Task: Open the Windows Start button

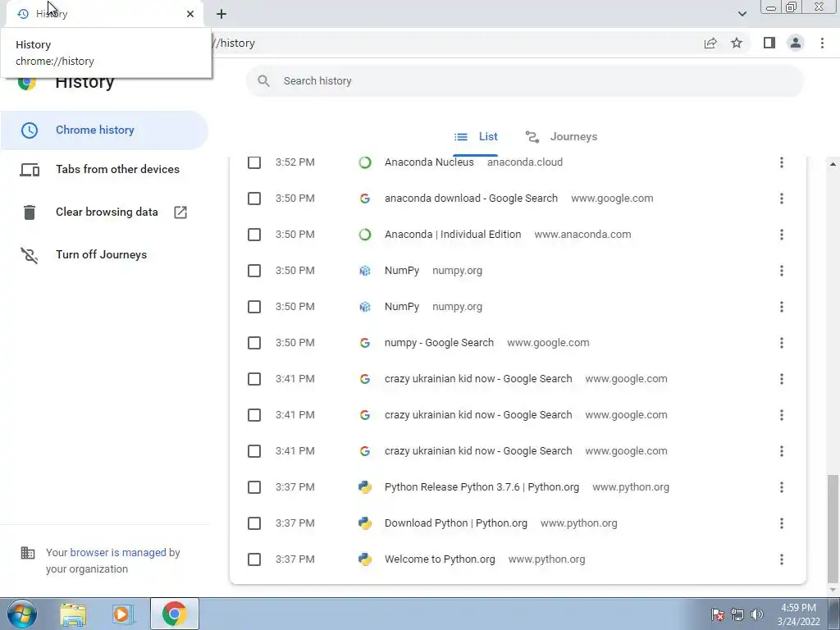Action: pos(22,614)
